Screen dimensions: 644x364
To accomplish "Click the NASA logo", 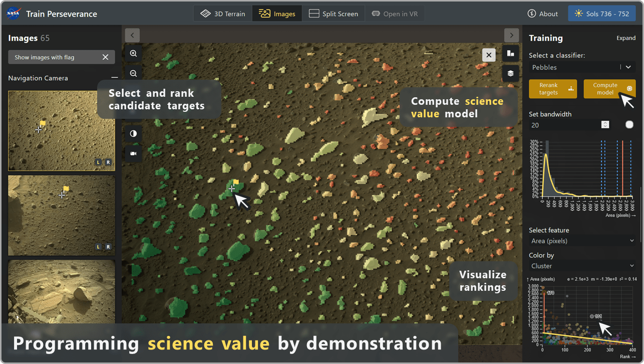I will pos(14,14).
